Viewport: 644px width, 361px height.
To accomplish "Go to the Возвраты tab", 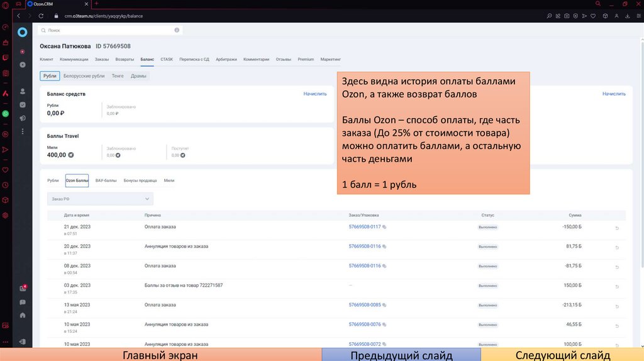I will (125, 59).
